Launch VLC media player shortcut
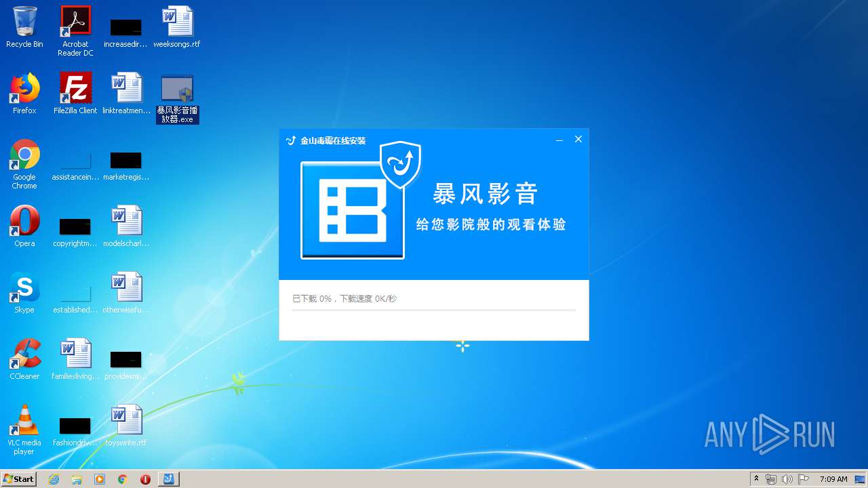The image size is (868, 488). pyautogui.click(x=24, y=430)
